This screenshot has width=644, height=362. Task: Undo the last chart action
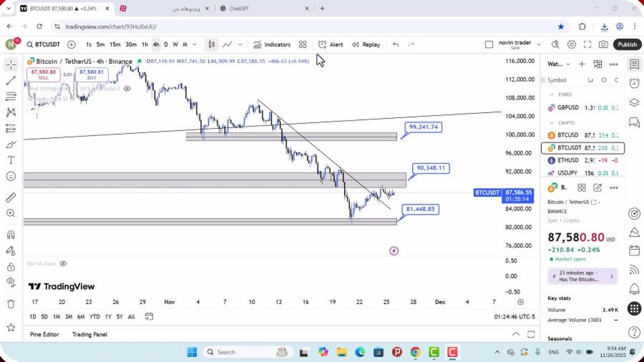[x=396, y=45]
